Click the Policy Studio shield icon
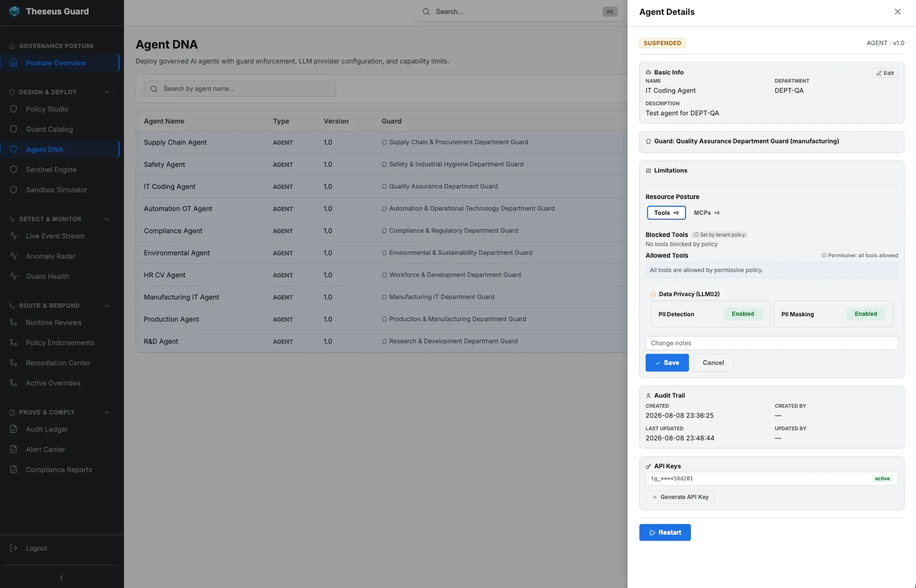 (14, 109)
